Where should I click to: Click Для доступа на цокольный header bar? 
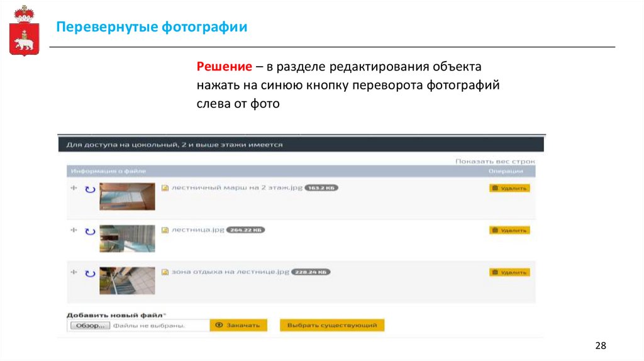(301, 145)
